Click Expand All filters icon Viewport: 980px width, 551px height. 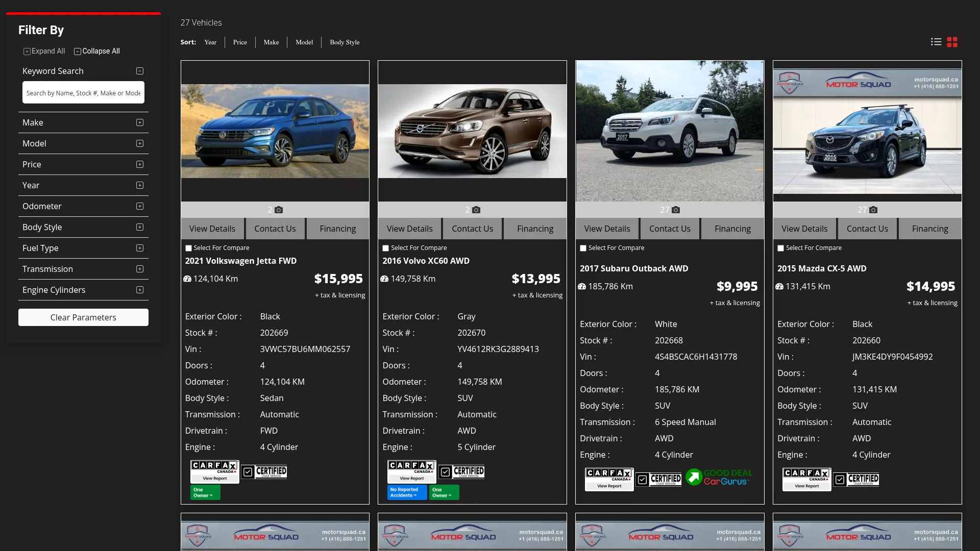(27, 52)
